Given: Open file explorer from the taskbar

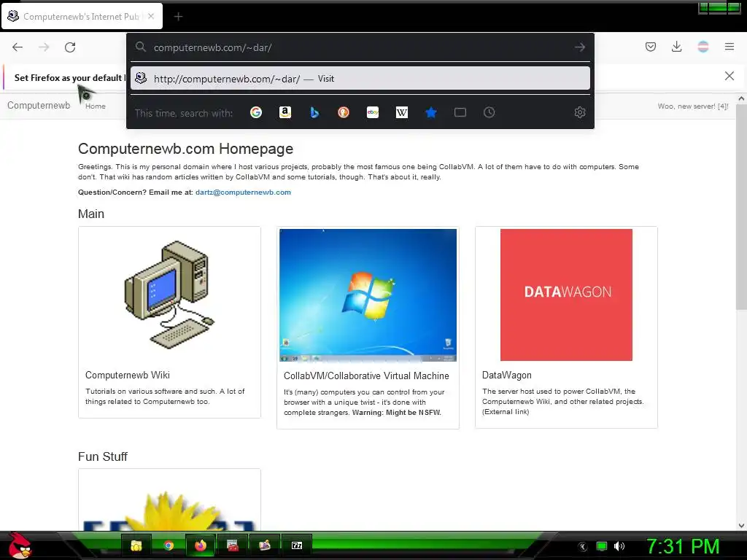Looking at the screenshot, I should coord(136,545).
